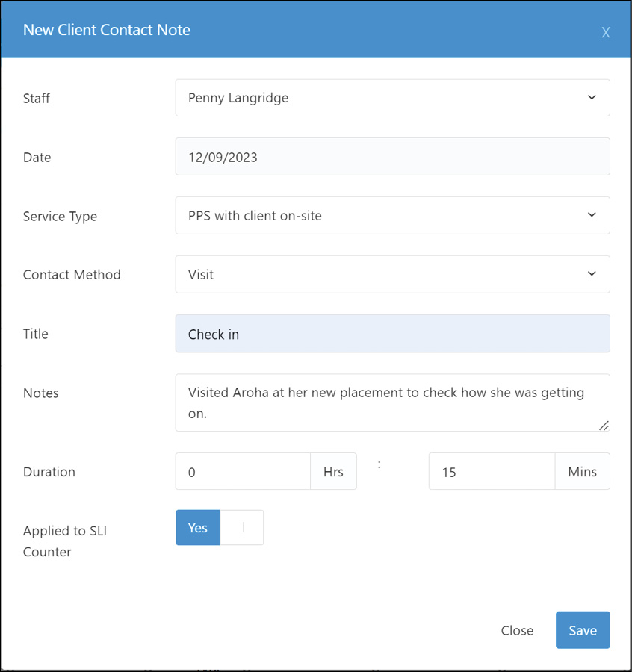
Task: Select Penny Langridge in the Staff dropdown
Action: [x=392, y=98]
